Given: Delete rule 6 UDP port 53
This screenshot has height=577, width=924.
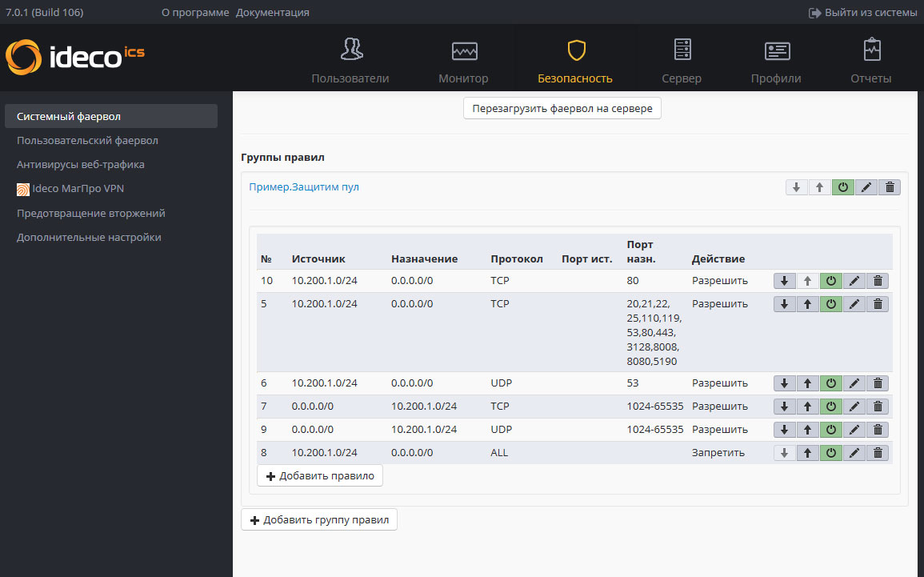Looking at the screenshot, I should coord(878,383).
